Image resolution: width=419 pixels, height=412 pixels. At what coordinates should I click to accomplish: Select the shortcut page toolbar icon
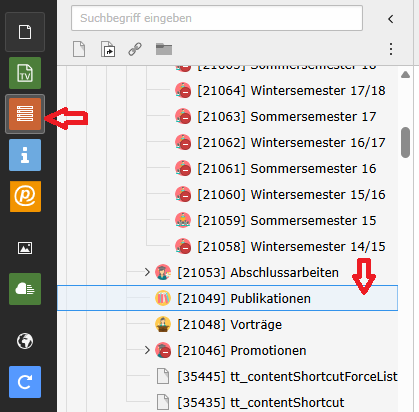pos(108,50)
